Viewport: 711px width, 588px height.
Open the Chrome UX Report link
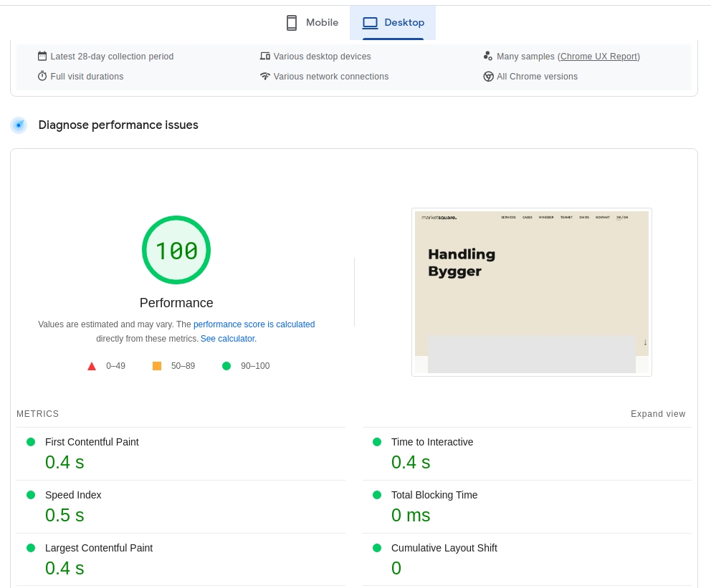[598, 57]
